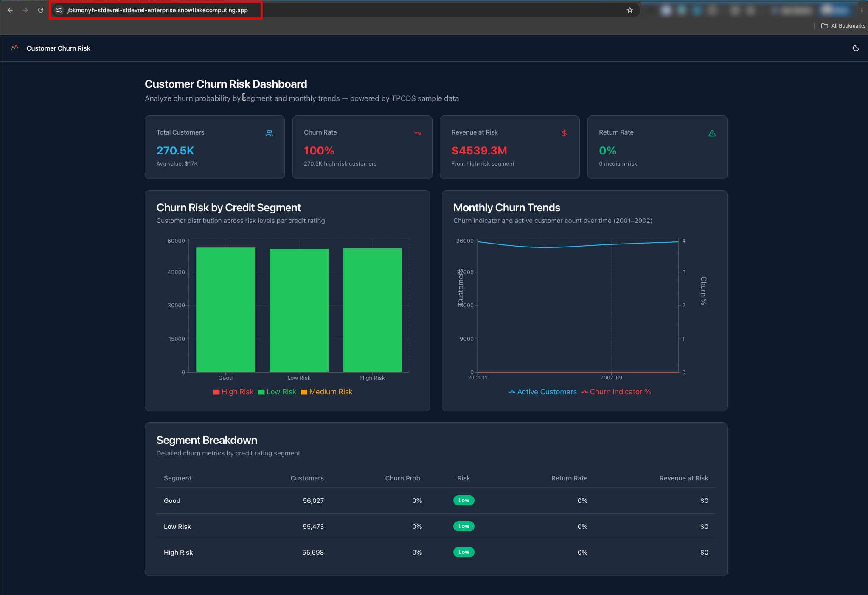The width and height of the screenshot is (868, 595).
Task: Click the Churn Rate trending-down icon
Action: pyautogui.click(x=417, y=133)
